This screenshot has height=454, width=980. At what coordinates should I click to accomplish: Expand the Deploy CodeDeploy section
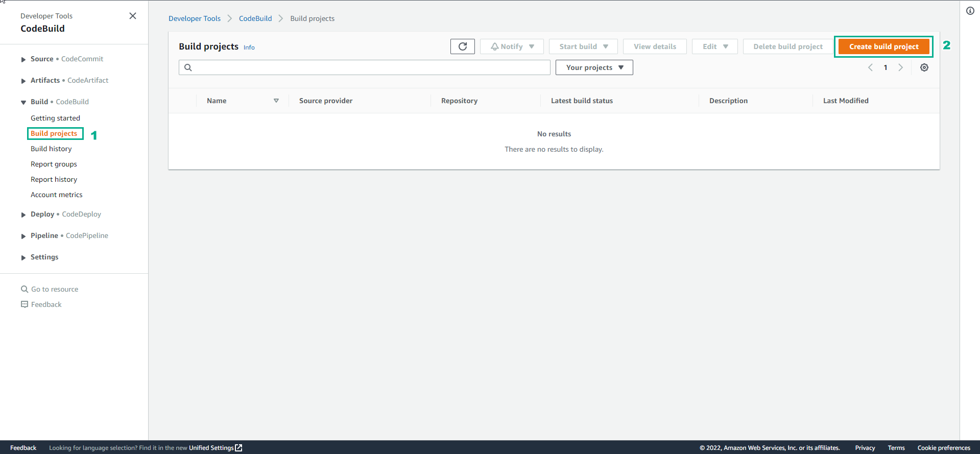23,214
